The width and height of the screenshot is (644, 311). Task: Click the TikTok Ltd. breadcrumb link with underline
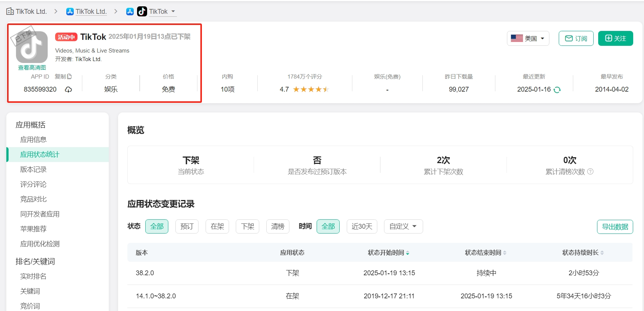point(91,12)
